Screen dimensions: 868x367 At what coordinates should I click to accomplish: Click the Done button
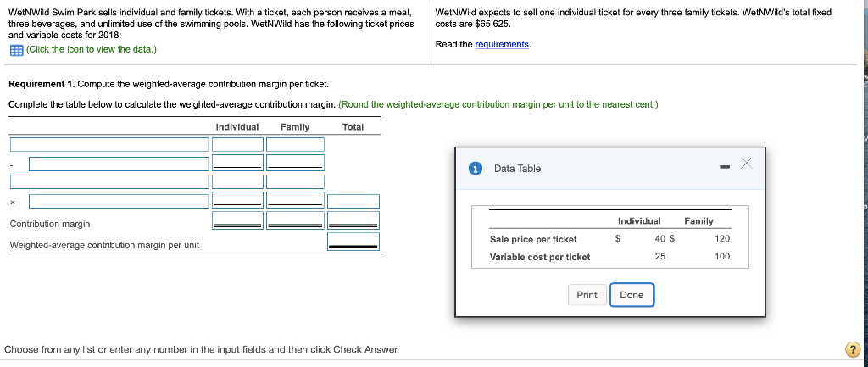pyautogui.click(x=632, y=295)
